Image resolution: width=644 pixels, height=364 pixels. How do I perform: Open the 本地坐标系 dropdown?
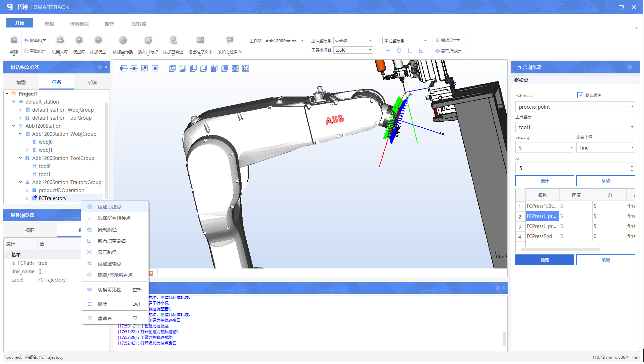(x=405, y=41)
